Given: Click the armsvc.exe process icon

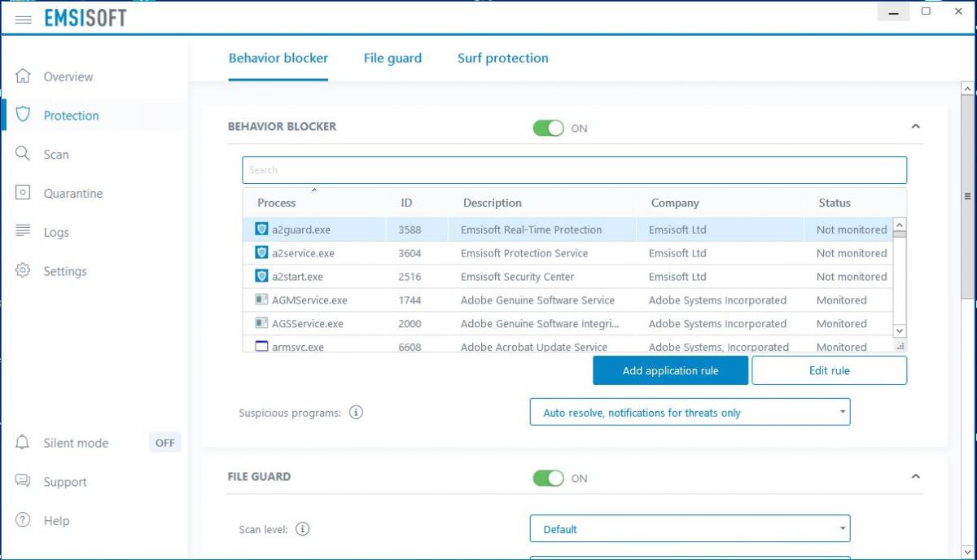Looking at the screenshot, I should point(261,346).
